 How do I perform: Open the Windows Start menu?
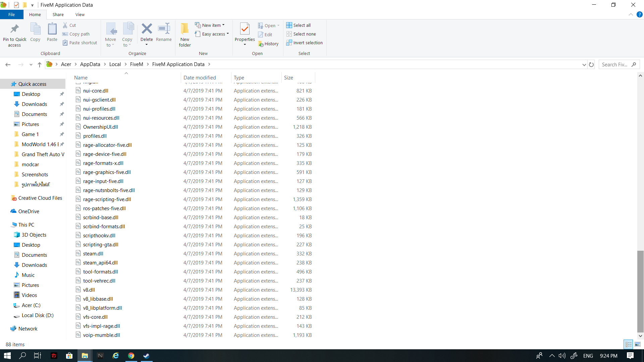pyautogui.click(x=7, y=356)
